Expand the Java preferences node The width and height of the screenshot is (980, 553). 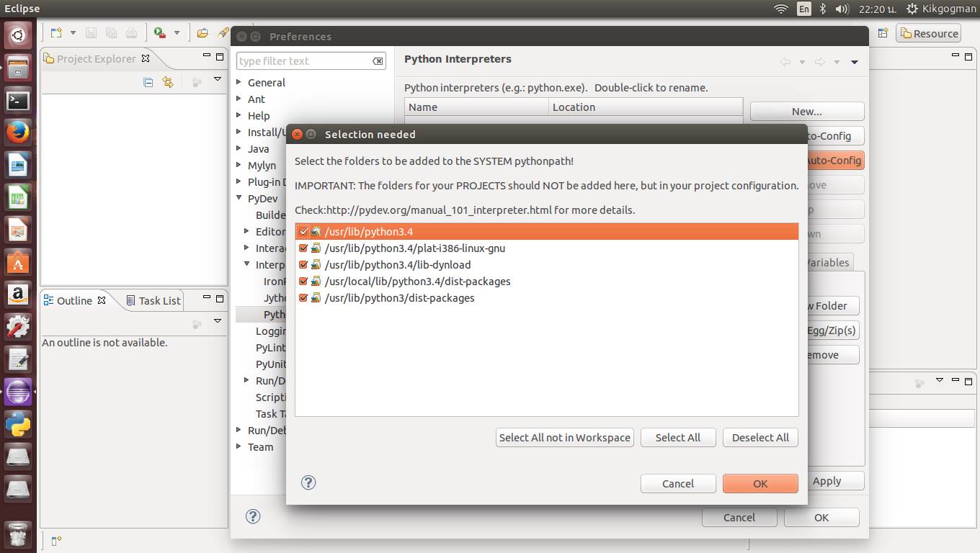coord(239,148)
